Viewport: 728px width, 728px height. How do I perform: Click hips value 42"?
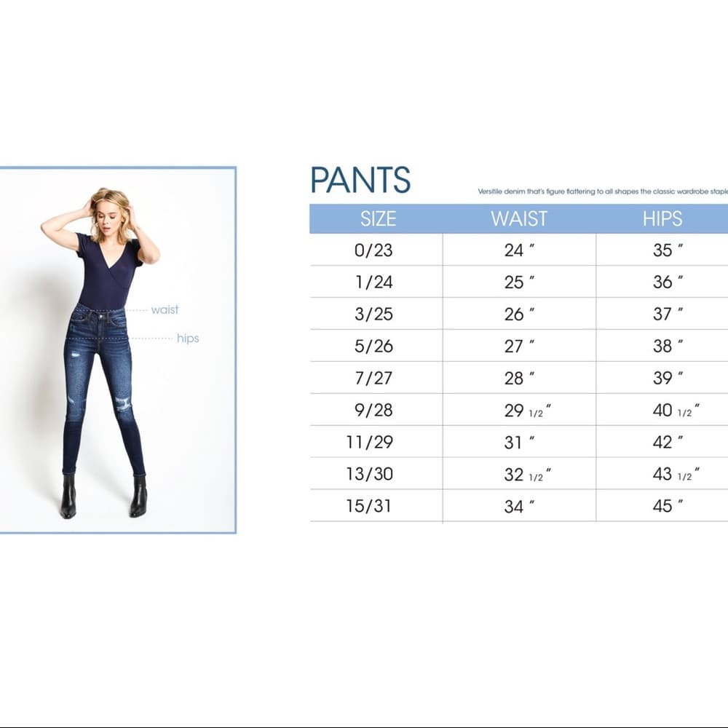tap(668, 442)
